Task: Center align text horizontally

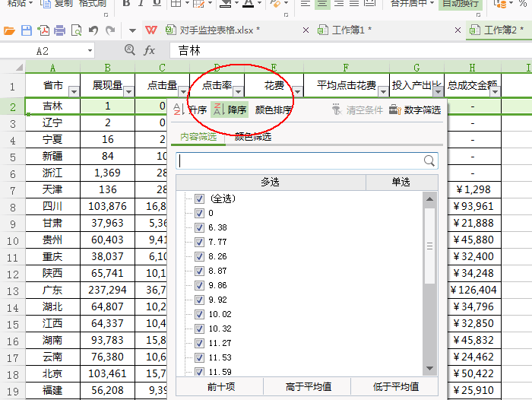Action: click(x=322, y=3)
